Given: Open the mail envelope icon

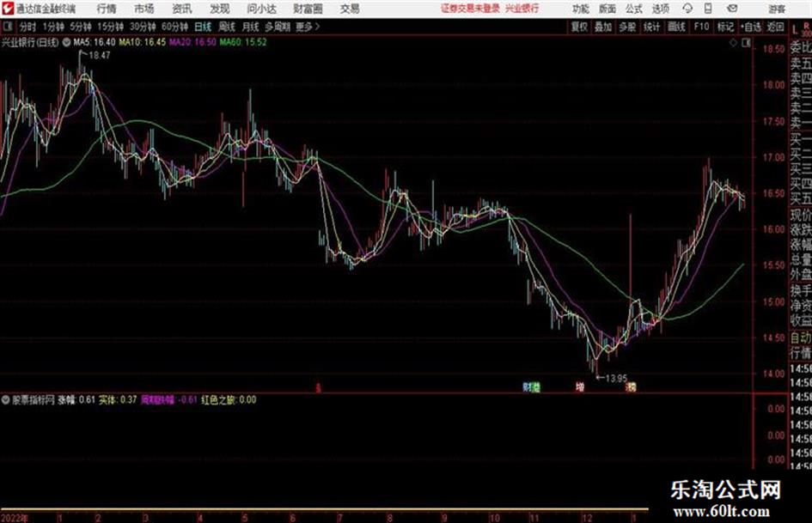Looking at the screenshot, I should pos(732,9).
